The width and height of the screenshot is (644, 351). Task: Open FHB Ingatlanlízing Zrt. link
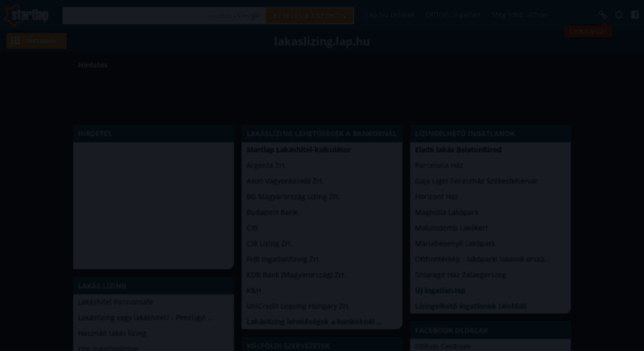283,259
